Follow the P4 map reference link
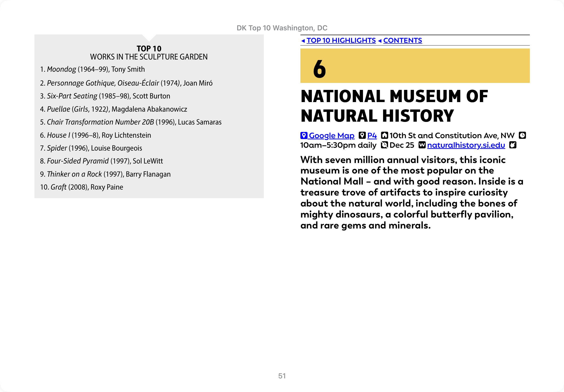The height and width of the screenshot is (392, 564). (372, 136)
